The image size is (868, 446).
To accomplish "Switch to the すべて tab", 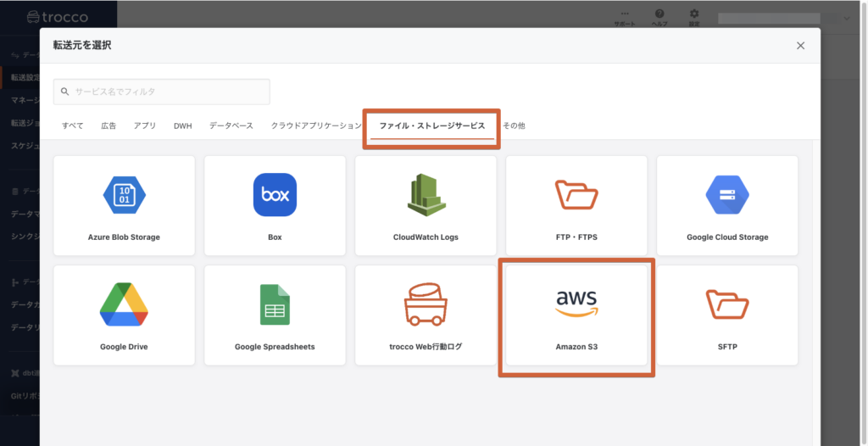I will pyautogui.click(x=72, y=125).
